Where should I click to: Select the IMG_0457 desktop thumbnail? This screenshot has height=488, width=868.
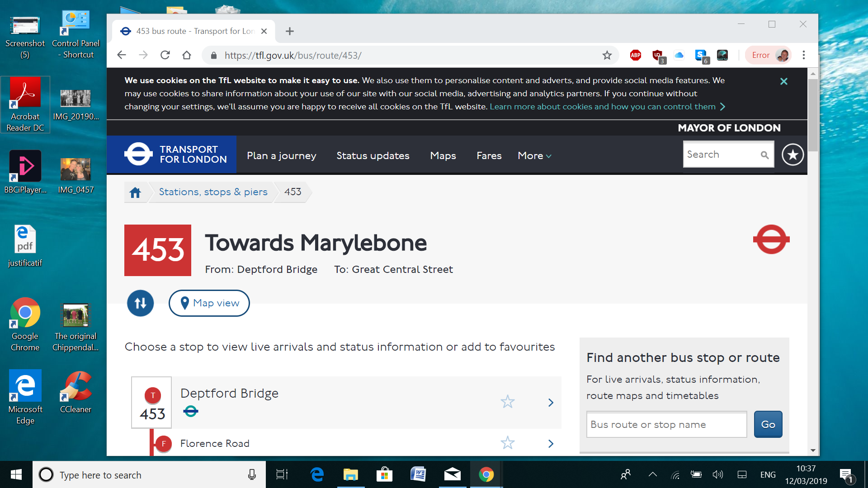tap(75, 176)
